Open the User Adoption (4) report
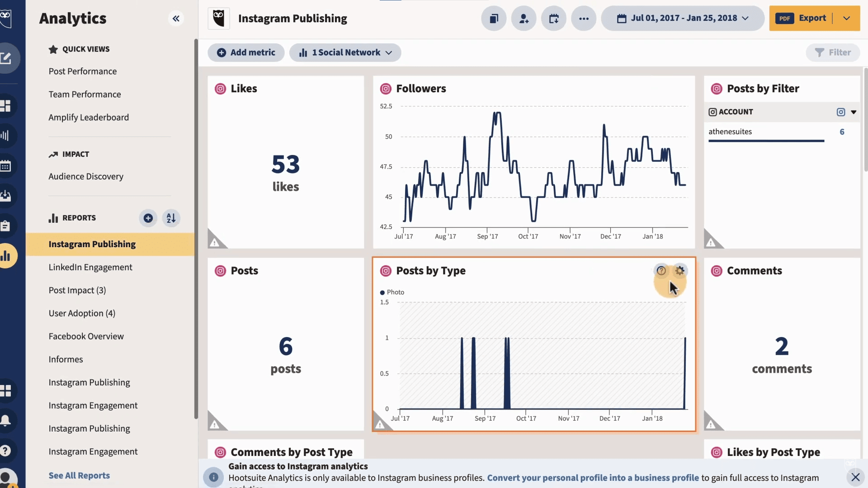This screenshot has width=868, height=488. pyautogui.click(x=82, y=314)
